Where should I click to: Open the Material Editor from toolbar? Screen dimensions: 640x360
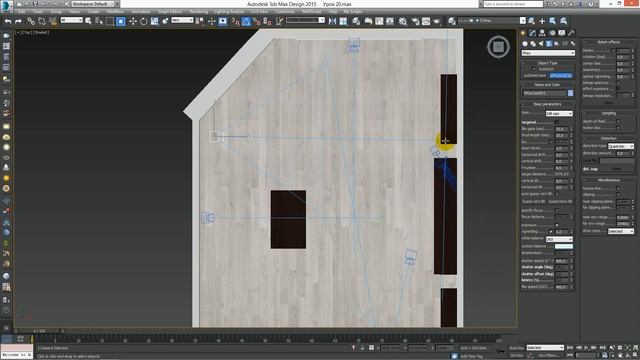coord(402,21)
